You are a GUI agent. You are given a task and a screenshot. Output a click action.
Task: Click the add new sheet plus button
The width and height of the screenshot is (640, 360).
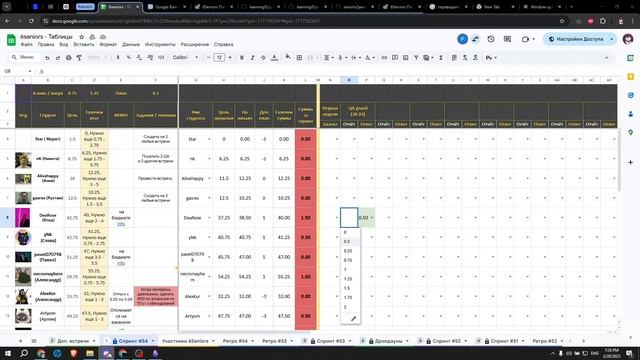[x=20, y=341]
